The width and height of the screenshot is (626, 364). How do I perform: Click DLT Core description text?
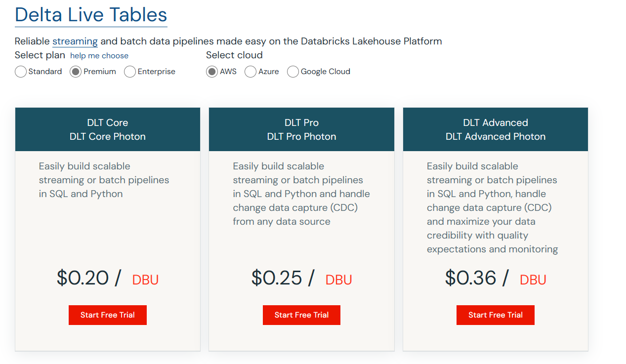coord(104,180)
